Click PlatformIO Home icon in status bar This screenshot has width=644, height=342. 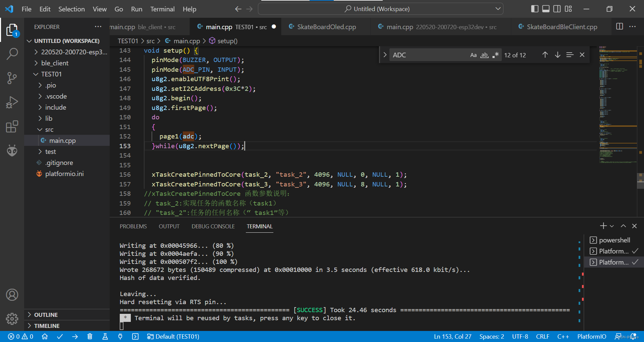45,336
